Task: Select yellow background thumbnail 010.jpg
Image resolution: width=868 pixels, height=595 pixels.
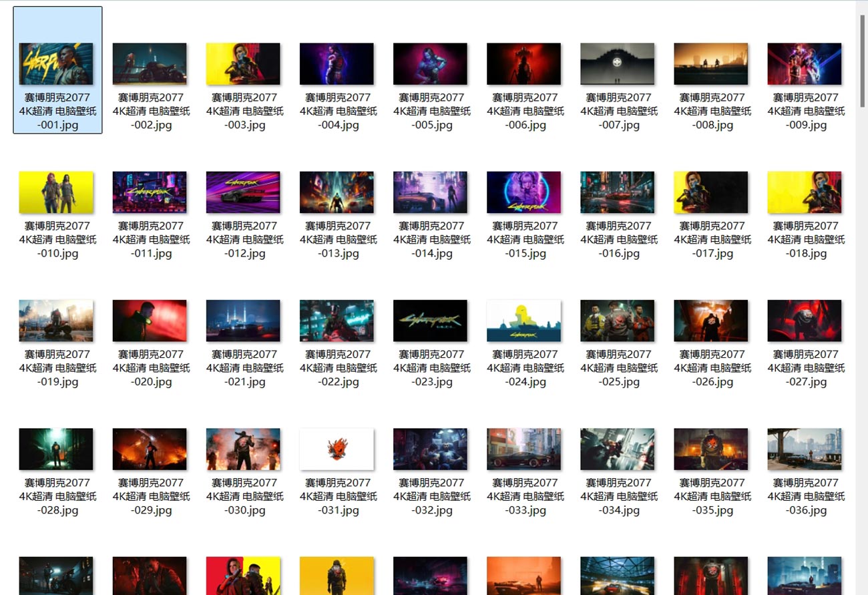Action: pos(56,192)
